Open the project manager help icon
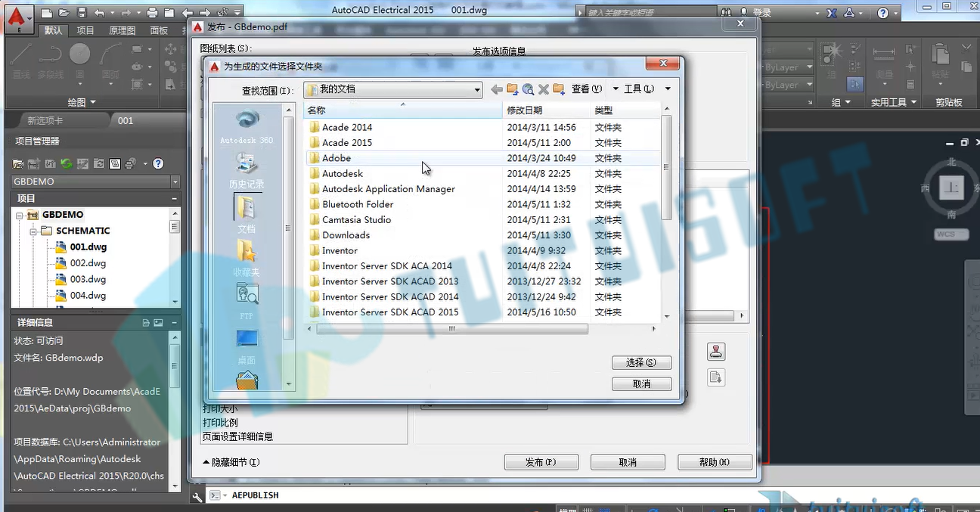Screen dimensions: 980x512 [x=158, y=163]
